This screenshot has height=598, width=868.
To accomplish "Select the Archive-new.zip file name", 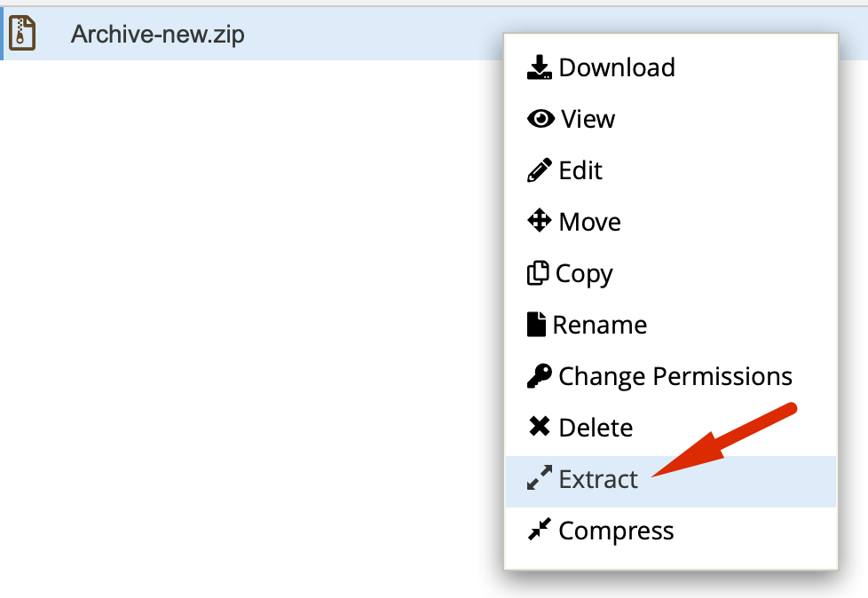I will click(x=158, y=35).
